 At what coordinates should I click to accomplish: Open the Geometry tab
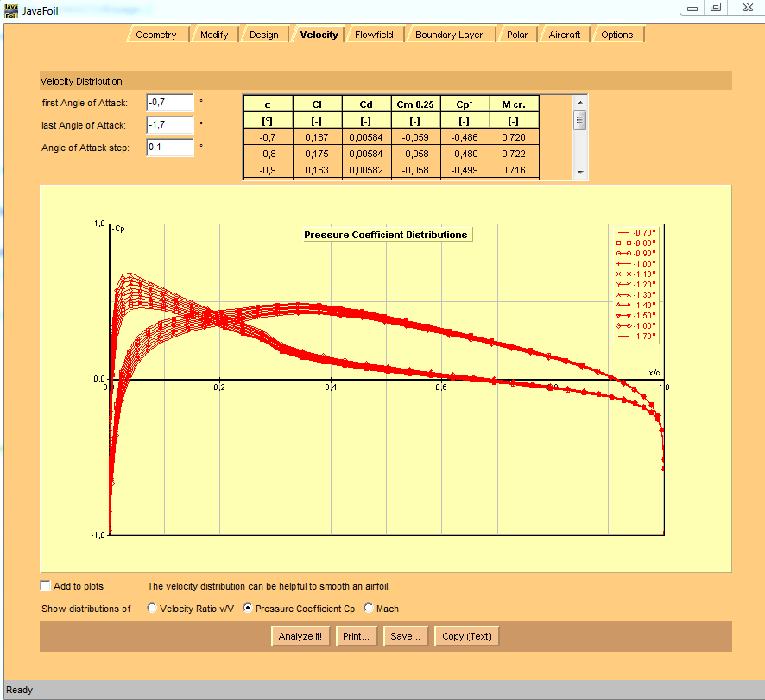[156, 35]
